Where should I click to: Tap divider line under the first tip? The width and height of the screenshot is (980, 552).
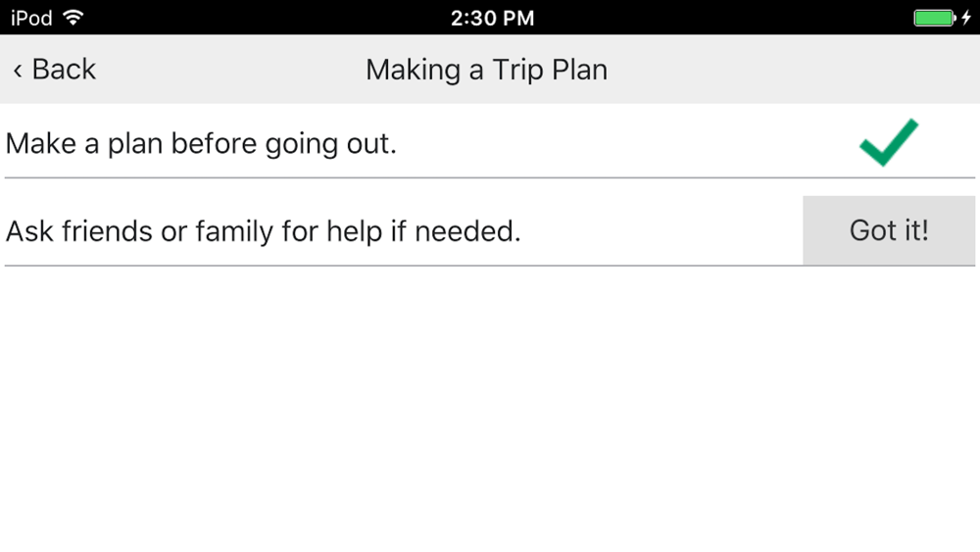tap(490, 177)
